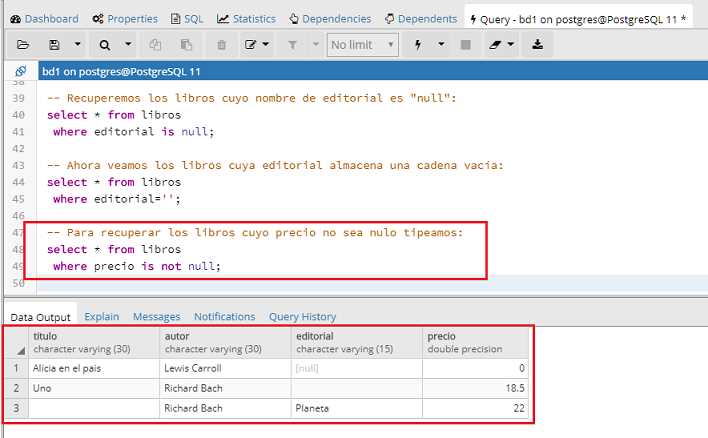Open the SQL tab
The image size is (708, 438).
(x=187, y=19)
